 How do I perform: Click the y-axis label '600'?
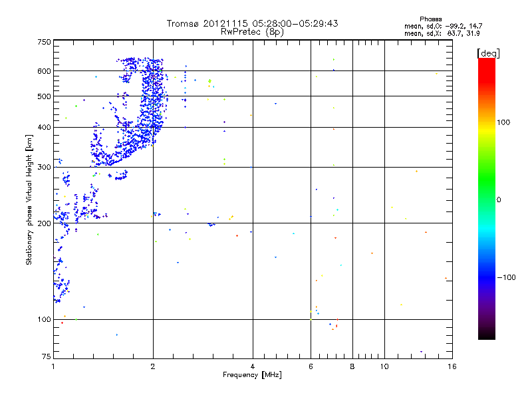click(x=44, y=71)
